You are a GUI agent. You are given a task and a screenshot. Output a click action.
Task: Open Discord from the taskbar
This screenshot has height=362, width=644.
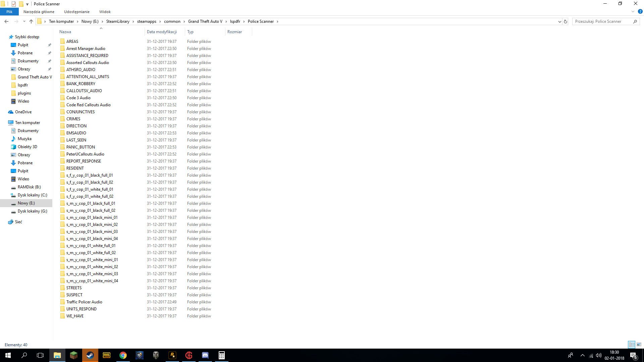coord(205,355)
